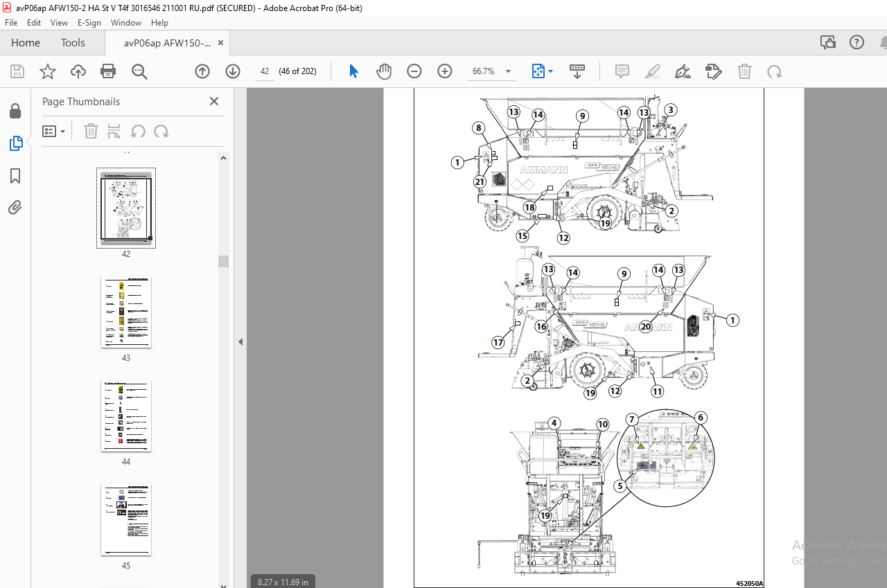Open the read mode download-style icon

tap(577, 71)
